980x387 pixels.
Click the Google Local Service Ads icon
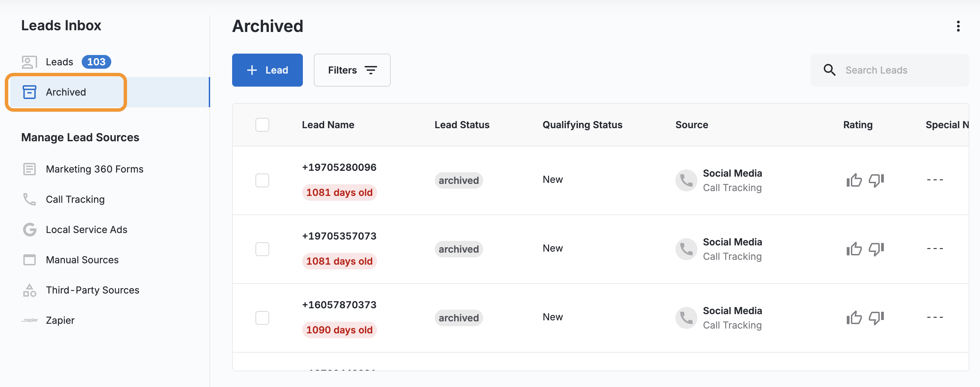pyautogui.click(x=30, y=230)
